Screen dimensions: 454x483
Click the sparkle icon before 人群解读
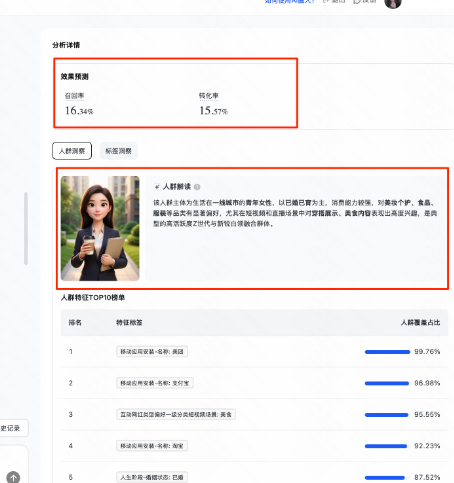[157, 187]
